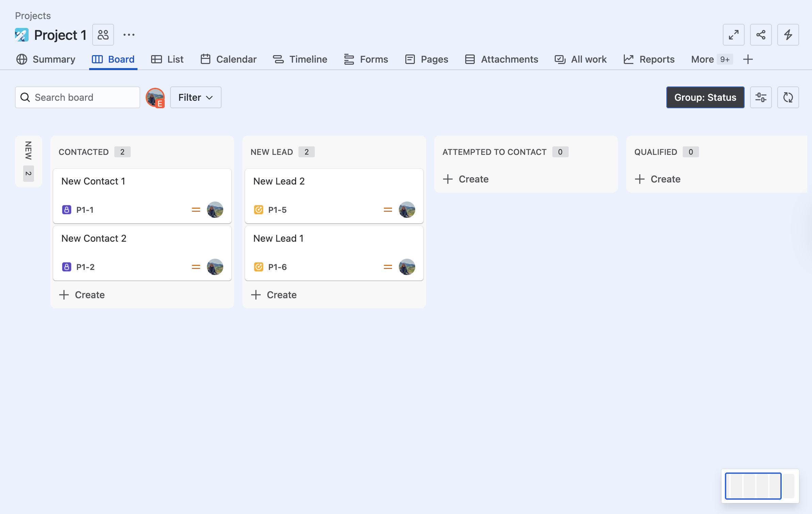This screenshot has height=514, width=812.
Task: Open the Filter dropdown
Action: pos(196,97)
